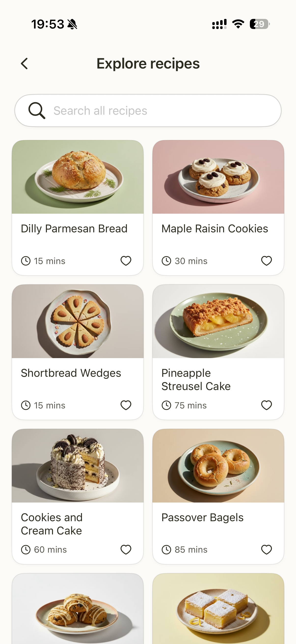Open the Maple Raisin Cookies photo
Image resolution: width=296 pixels, height=644 pixels.
coord(218,177)
